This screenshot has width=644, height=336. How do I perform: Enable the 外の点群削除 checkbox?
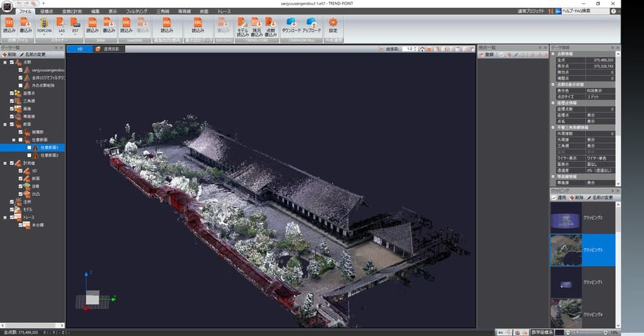pos(21,85)
